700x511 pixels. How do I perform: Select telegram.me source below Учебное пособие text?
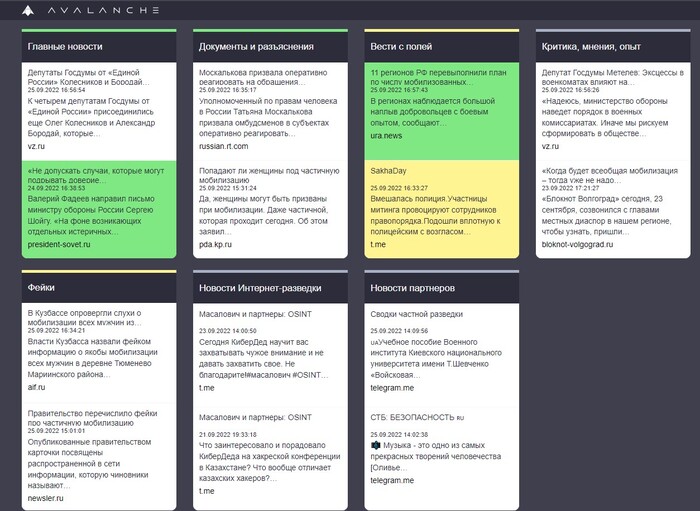[x=392, y=388]
